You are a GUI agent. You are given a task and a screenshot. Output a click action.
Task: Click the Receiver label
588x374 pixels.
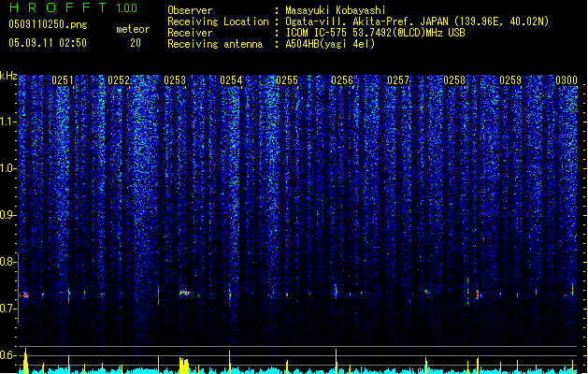(190, 33)
